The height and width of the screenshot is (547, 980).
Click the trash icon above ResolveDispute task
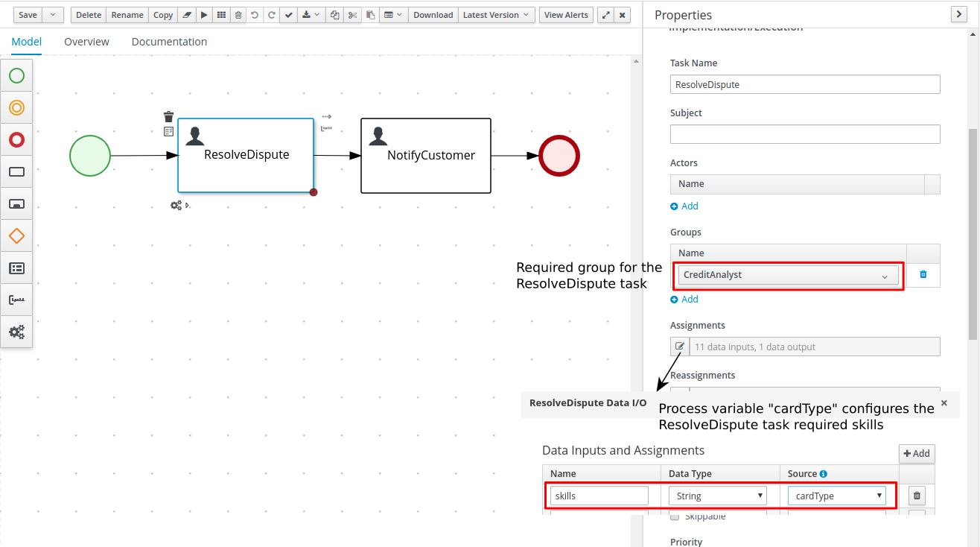coord(169,117)
